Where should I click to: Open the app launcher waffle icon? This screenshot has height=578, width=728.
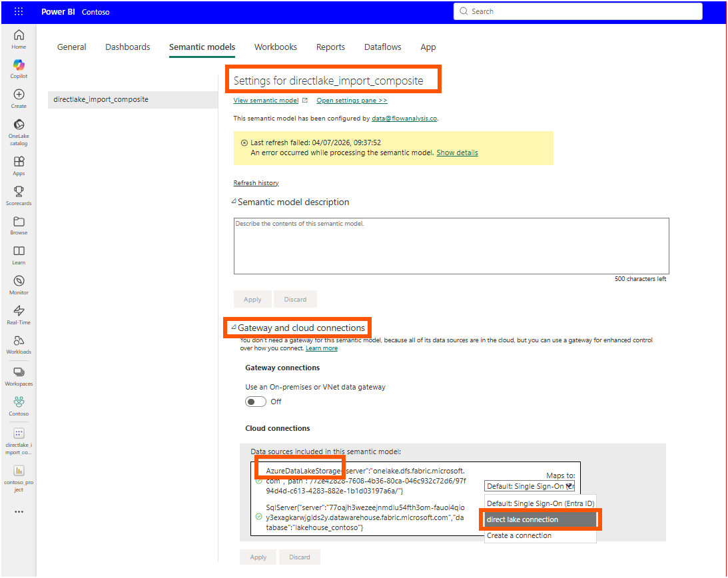pyautogui.click(x=19, y=11)
